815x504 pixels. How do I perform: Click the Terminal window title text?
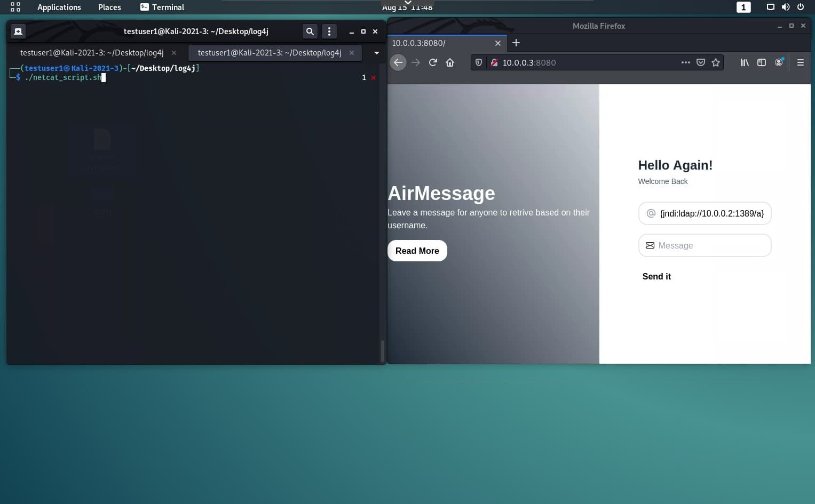[196, 31]
